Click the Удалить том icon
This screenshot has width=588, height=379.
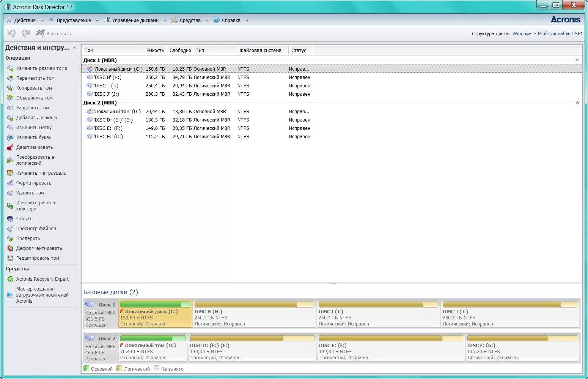(x=10, y=193)
